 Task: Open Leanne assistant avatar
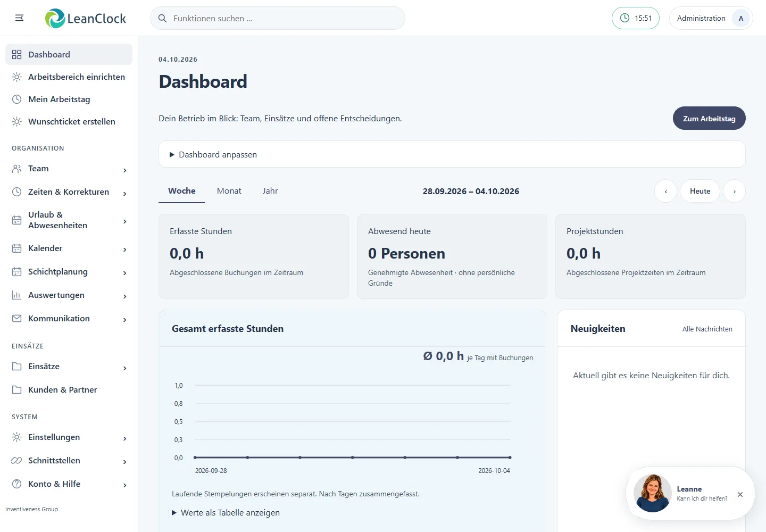coord(652,493)
